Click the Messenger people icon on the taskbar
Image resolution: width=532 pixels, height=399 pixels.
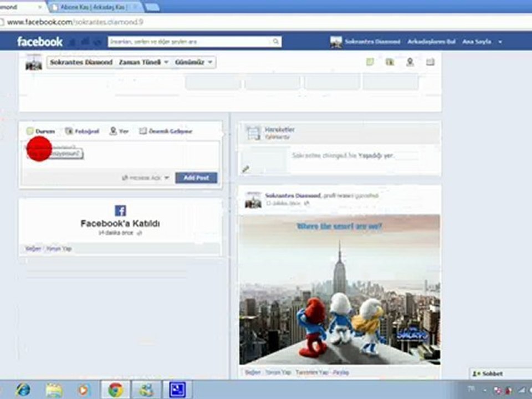146,390
